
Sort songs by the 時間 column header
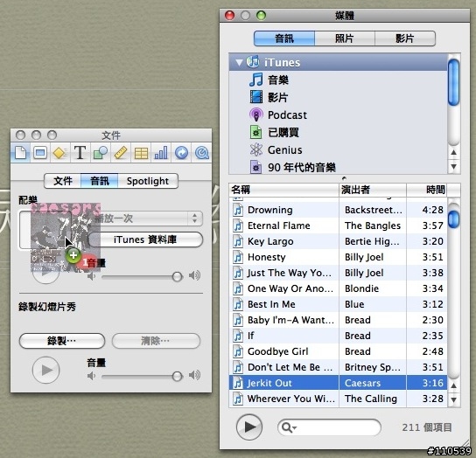(426, 190)
